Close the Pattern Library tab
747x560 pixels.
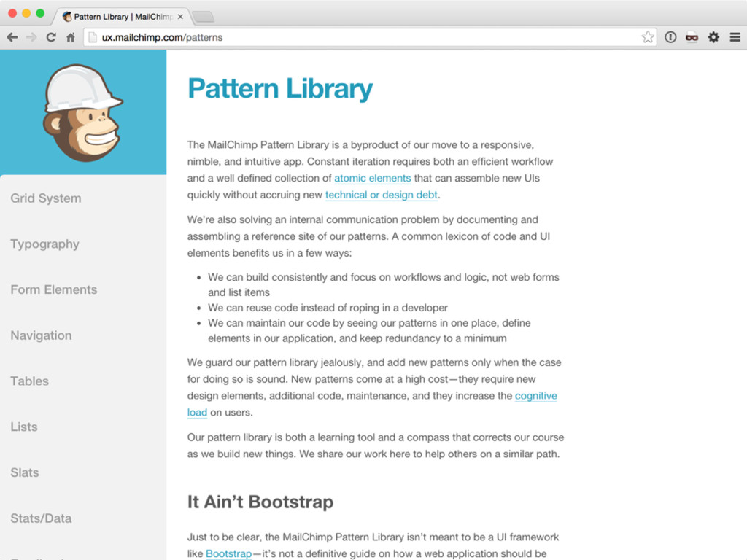coord(180,17)
